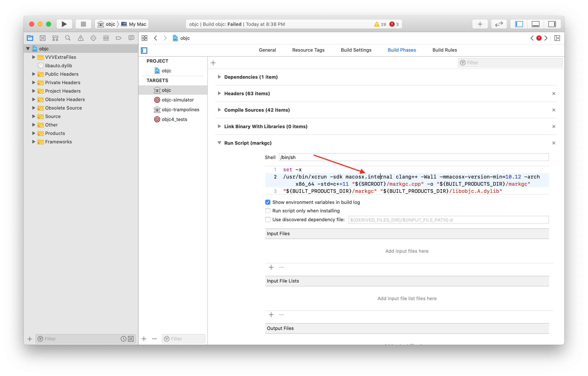
Task: Go back with the left chevron
Action: [x=155, y=38]
